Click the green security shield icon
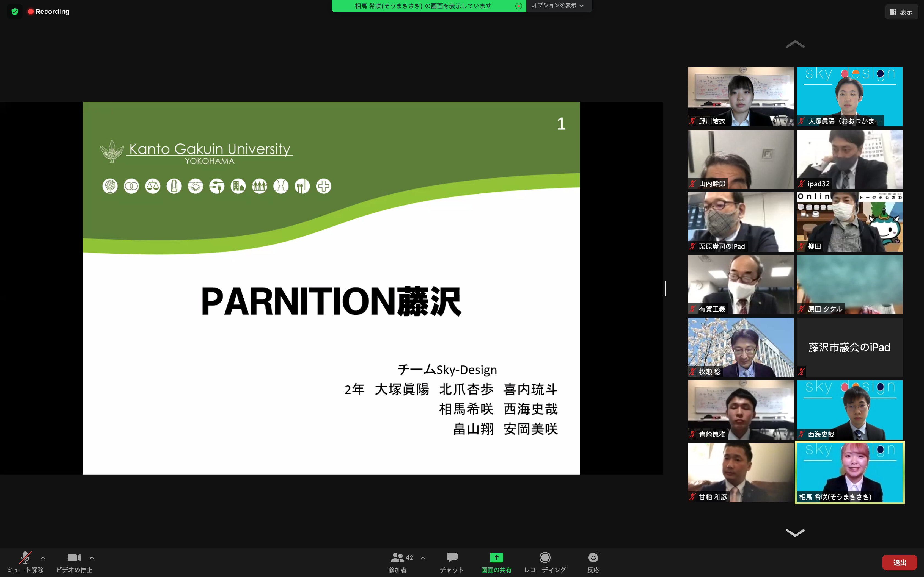The height and width of the screenshot is (577, 924). click(x=15, y=12)
